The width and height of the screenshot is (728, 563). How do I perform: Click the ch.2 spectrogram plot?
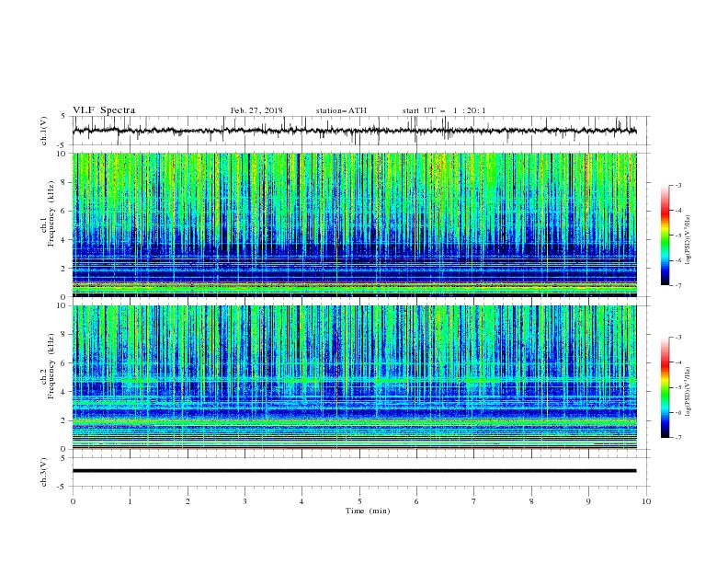(354, 377)
